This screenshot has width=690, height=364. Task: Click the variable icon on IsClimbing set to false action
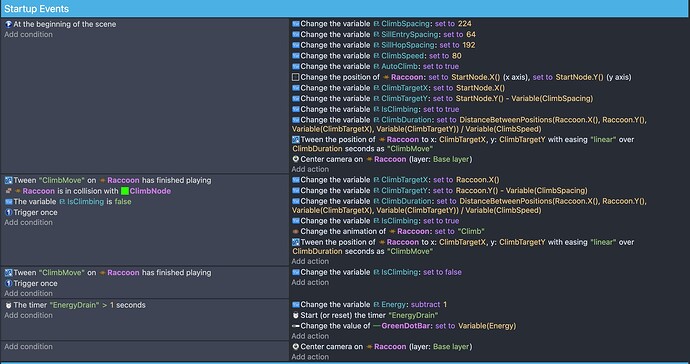(296, 272)
